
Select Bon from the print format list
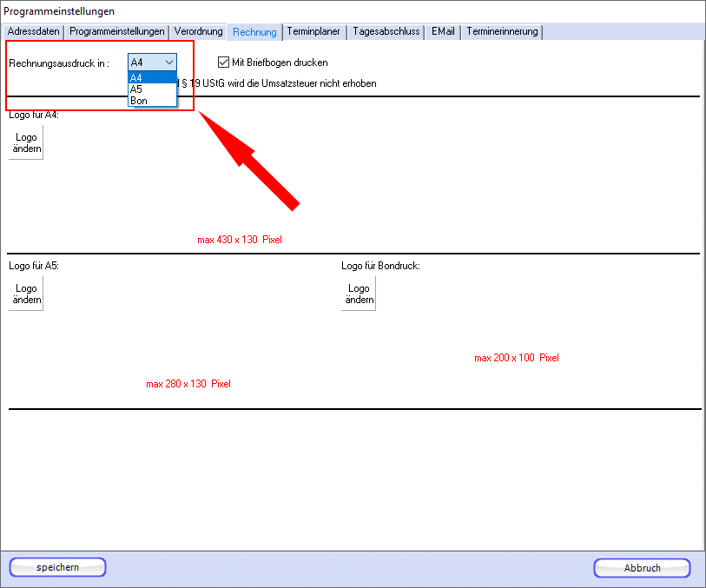152,101
